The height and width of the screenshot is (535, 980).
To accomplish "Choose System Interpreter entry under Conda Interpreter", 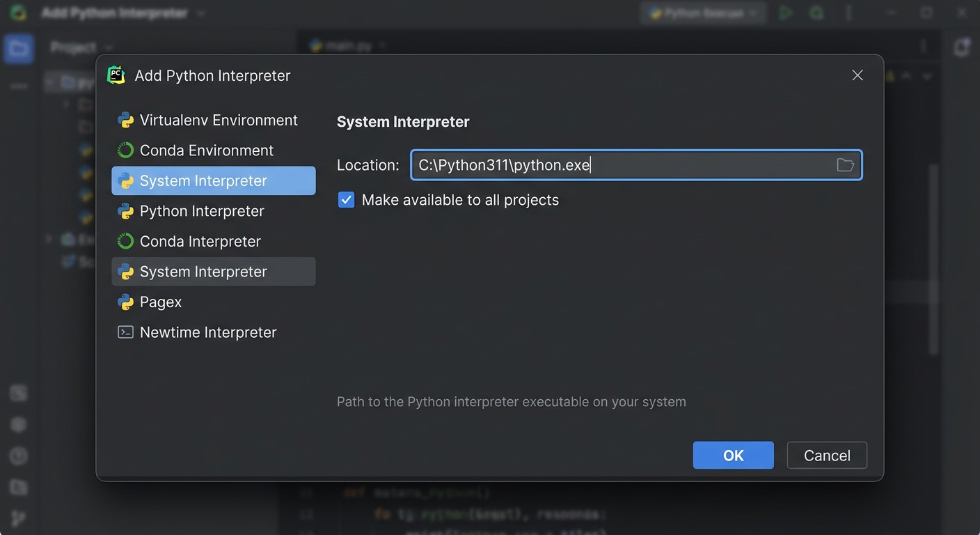I will coord(214,272).
